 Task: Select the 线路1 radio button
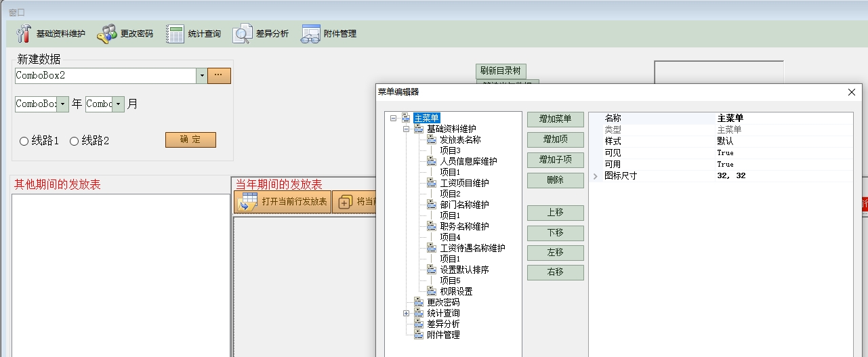click(24, 141)
